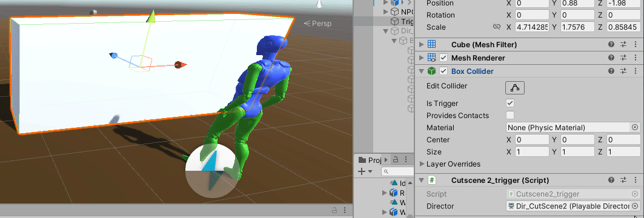This screenshot has height=218, width=644.
Task: Click the Scale X field showing 4.714285
Action: pos(533,27)
